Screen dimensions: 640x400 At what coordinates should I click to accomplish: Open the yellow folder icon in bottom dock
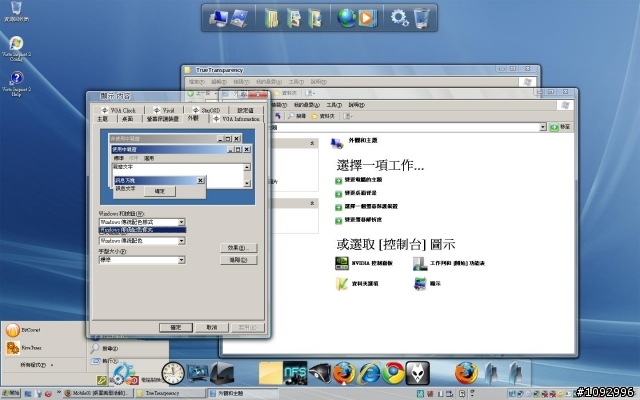point(271,373)
